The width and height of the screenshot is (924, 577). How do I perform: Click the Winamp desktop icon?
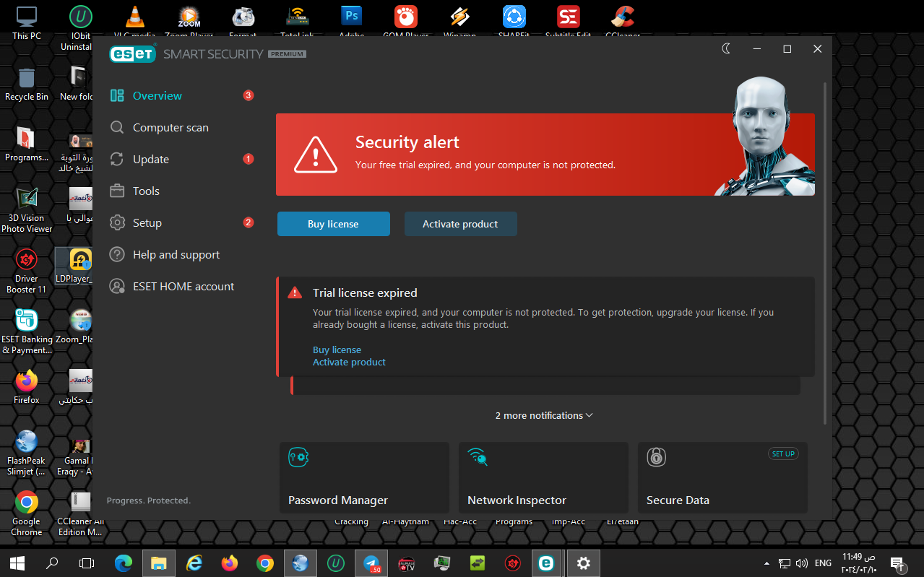point(459,22)
